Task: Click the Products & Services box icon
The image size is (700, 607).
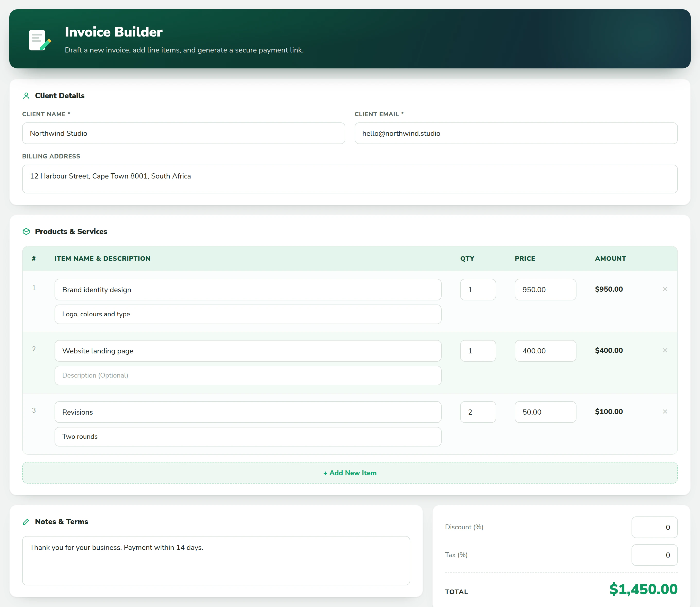Action: (26, 231)
